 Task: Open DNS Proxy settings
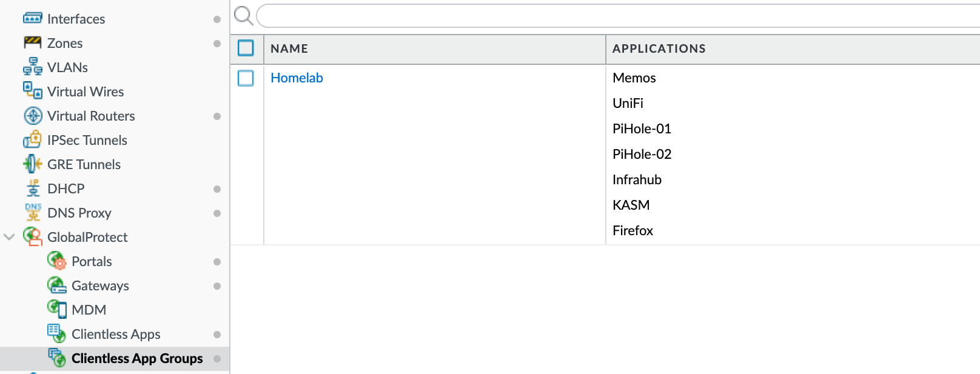click(79, 213)
